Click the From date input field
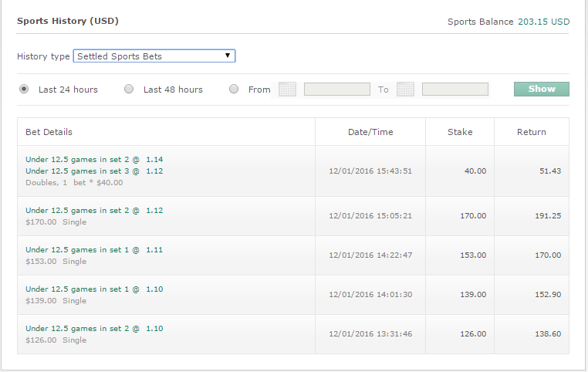This screenshot has height=372, width=588. coord(336,90)
